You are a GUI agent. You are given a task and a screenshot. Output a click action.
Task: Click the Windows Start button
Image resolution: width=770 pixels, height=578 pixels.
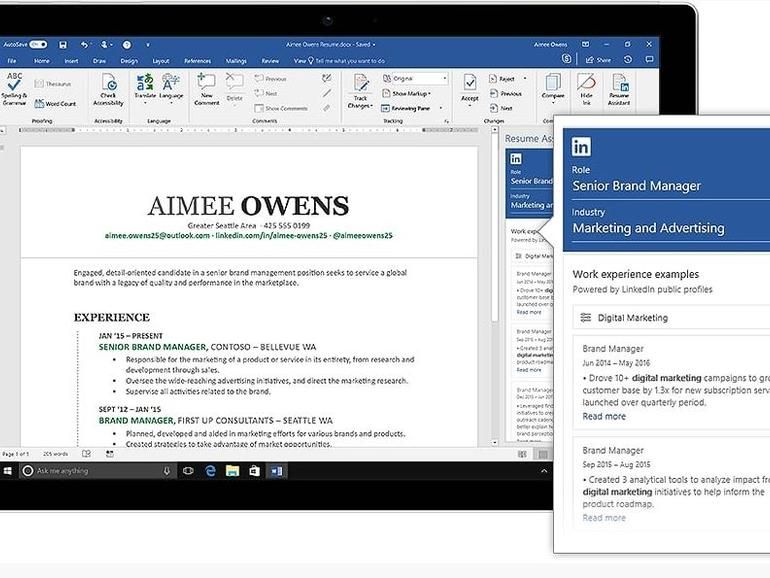tap(7, 471)
